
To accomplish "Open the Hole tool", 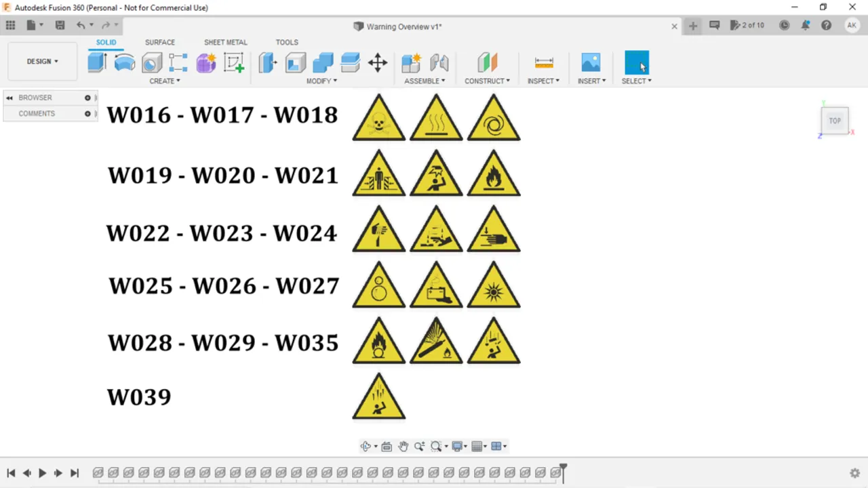I will coord(151,62).
